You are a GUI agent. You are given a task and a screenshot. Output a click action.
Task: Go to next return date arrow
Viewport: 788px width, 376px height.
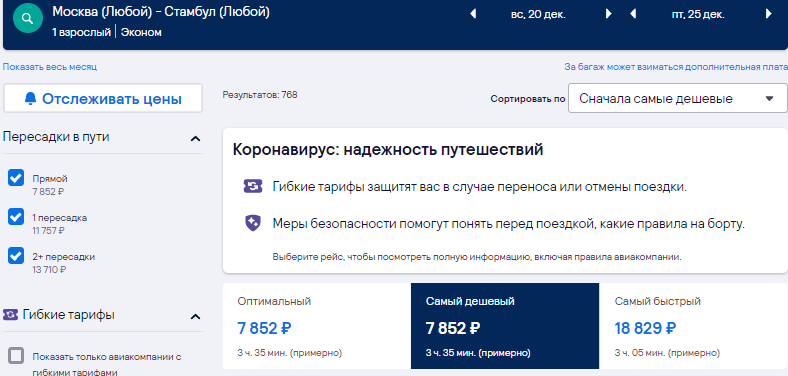[x=768, y=14]
